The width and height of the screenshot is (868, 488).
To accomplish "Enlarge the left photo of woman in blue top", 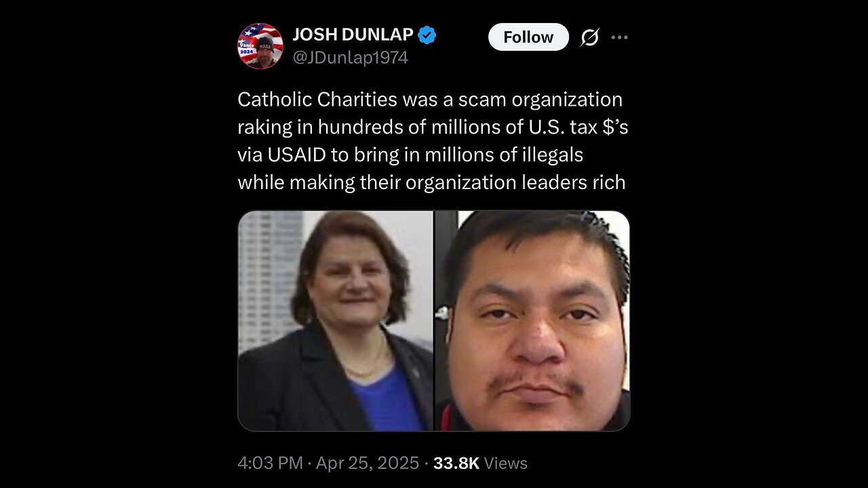I will [x=335, y=321].
